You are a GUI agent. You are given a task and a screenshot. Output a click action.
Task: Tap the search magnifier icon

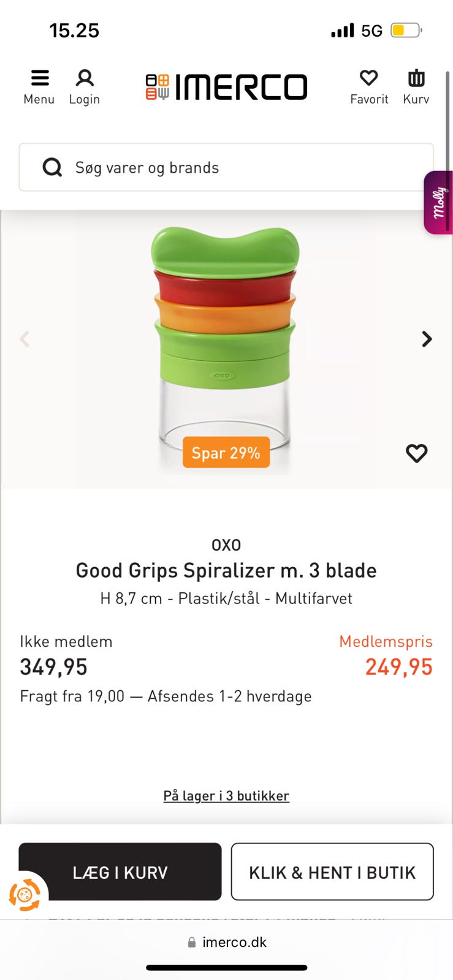point(52,167)
